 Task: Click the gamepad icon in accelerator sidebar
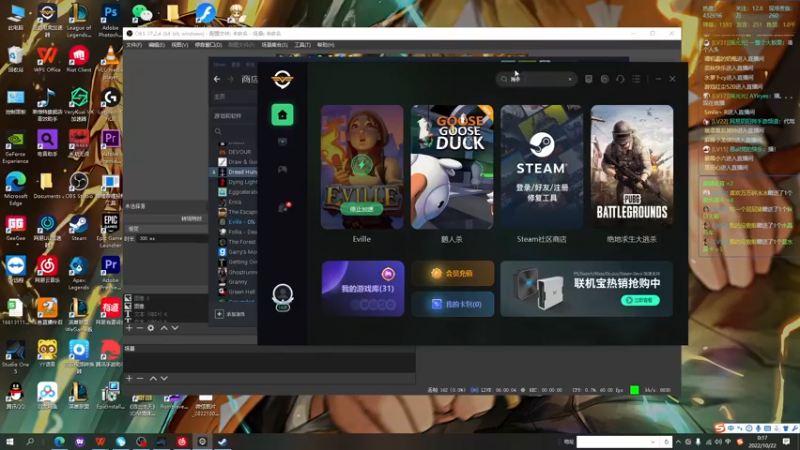click(282, 169)
